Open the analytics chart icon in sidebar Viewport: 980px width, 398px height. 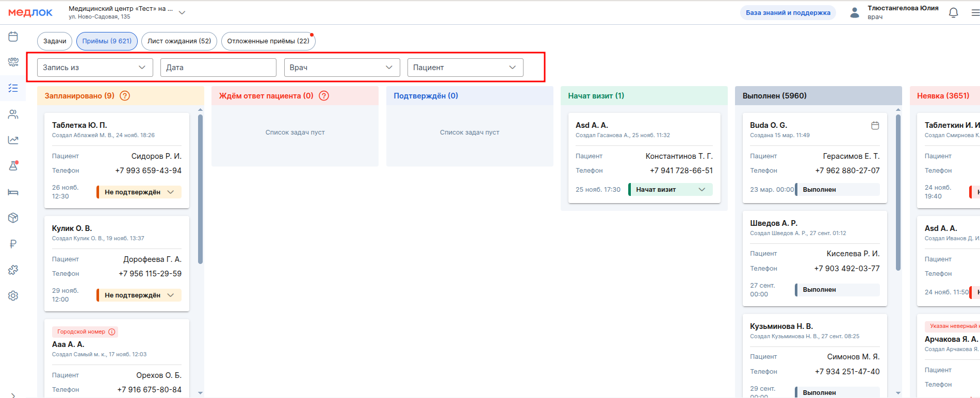pos(13,140)
